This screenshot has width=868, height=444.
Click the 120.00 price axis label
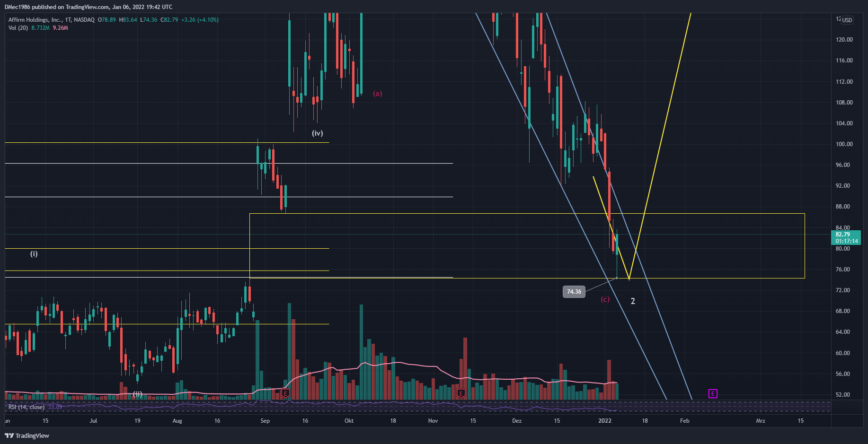[844, 40]
